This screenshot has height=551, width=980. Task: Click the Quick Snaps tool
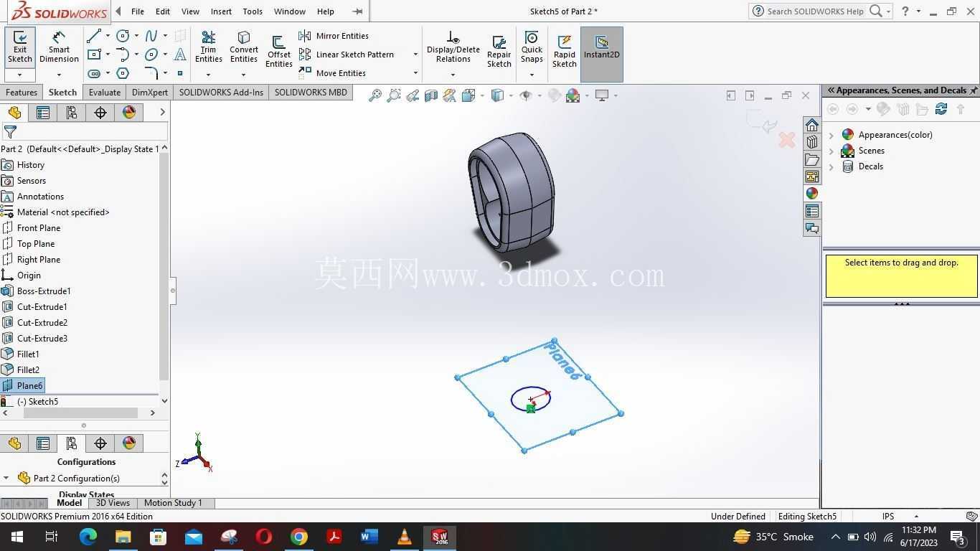(x=532, y=47)
